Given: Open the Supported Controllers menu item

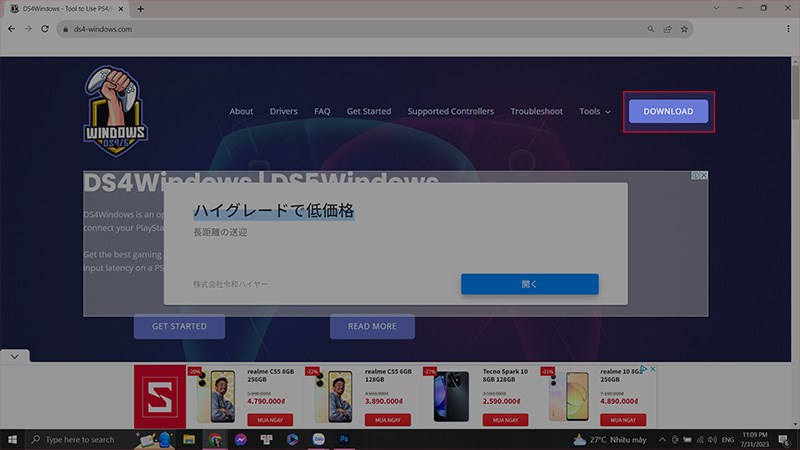Looking at the screenshot, I should click(x=451, y=111).
